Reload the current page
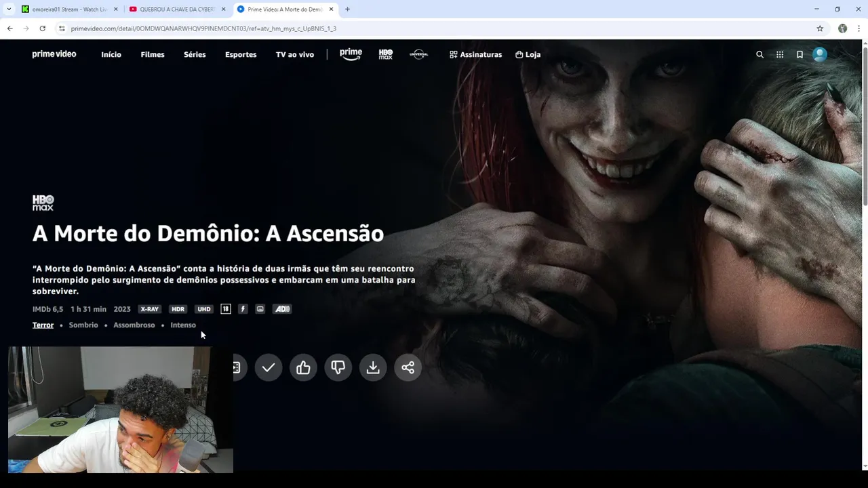868x488 pixels. [42, 28]
